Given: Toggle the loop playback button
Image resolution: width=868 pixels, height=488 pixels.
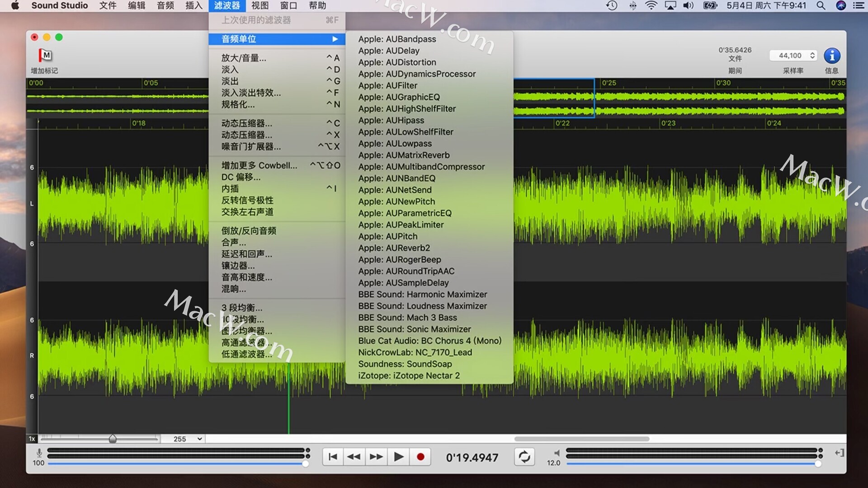Looking at the screenshot, I should [524, 457].
